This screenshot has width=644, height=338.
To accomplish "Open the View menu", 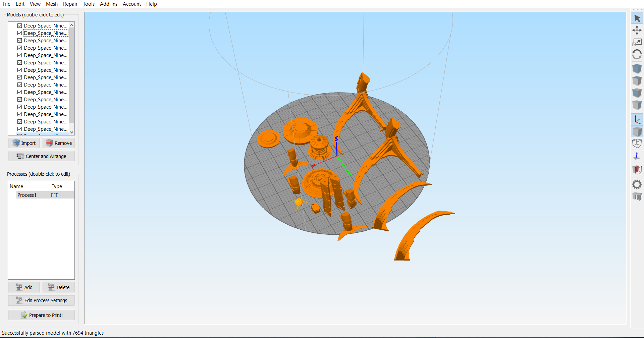I will tap(35, 4).
